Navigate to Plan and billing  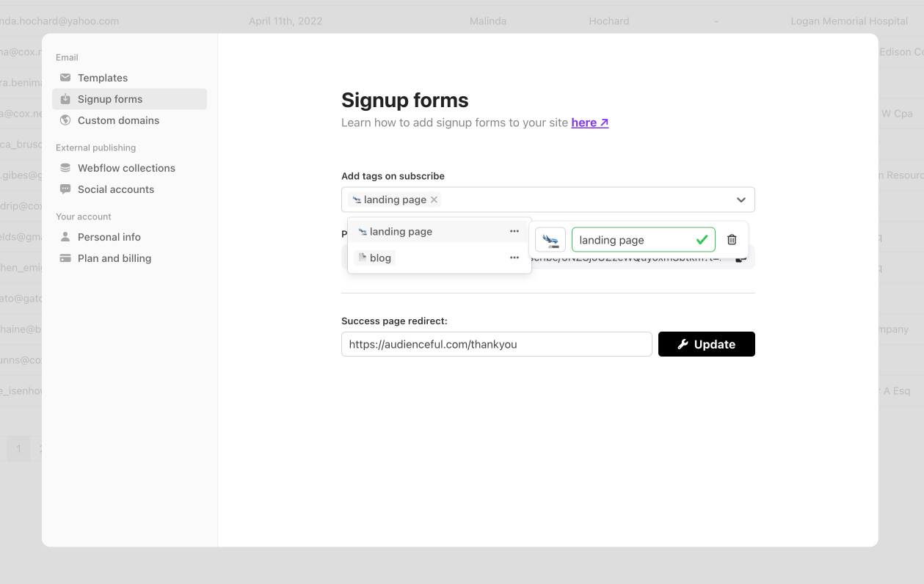pos(114,258)
